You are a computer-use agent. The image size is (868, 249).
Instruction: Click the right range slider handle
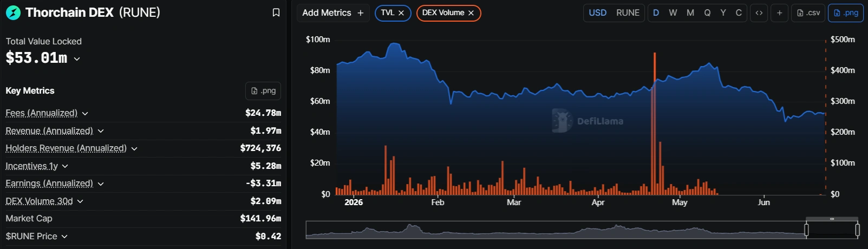click(857, 230)
